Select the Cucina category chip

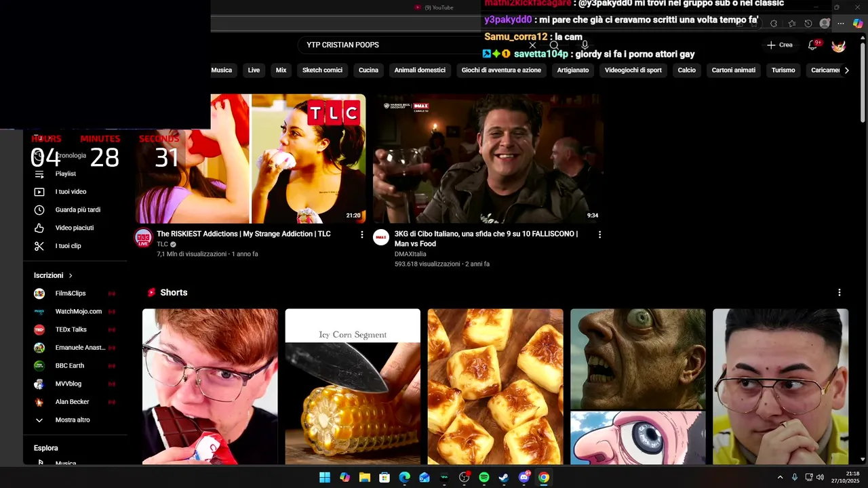click(368, 70)
